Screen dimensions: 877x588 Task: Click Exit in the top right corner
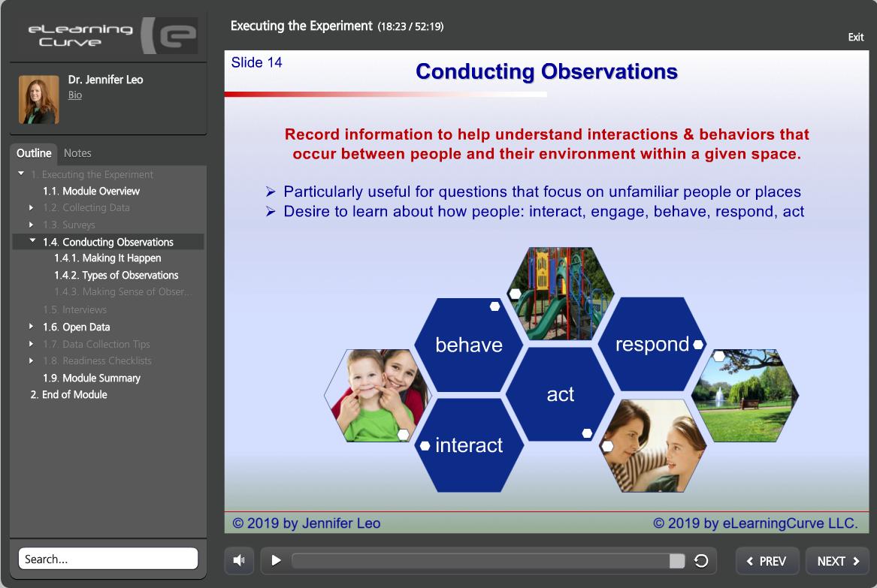click(855, 37)
